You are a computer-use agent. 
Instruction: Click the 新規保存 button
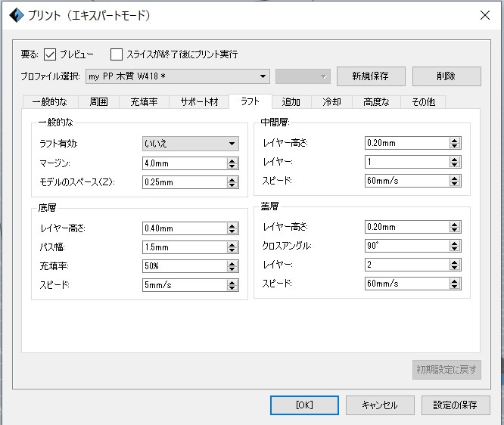coord(371,76)
